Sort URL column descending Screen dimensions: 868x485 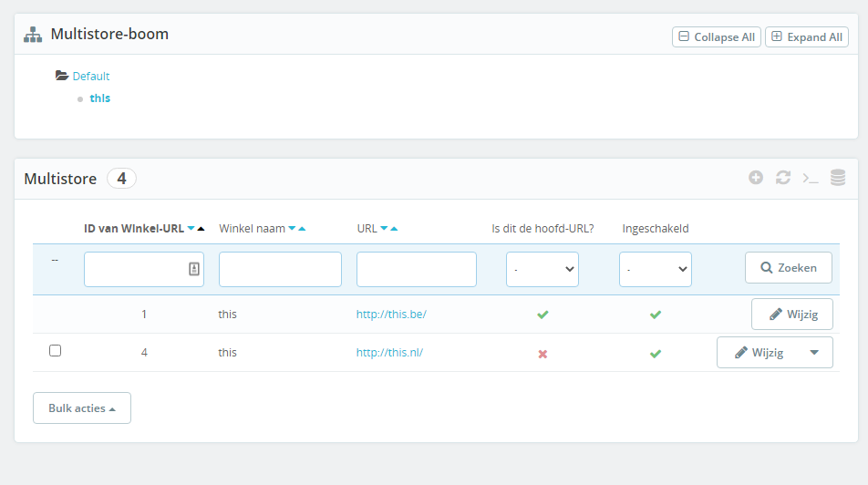click(384, 229)
